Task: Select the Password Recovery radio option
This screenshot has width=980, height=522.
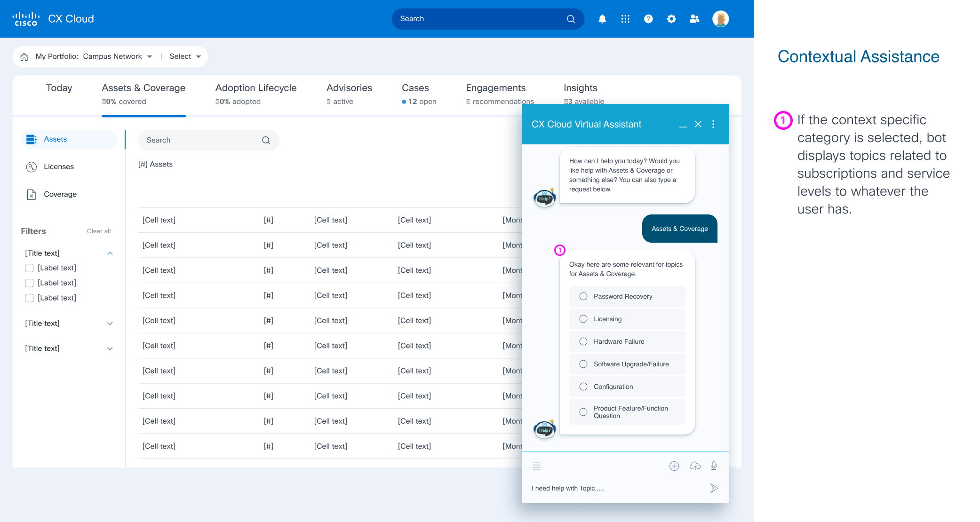Action: pos(583,296)
